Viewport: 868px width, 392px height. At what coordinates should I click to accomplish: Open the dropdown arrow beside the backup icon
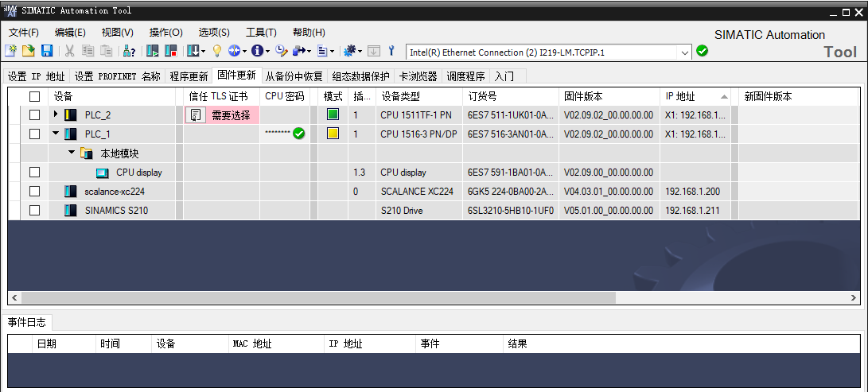click(x=309, y=52)
